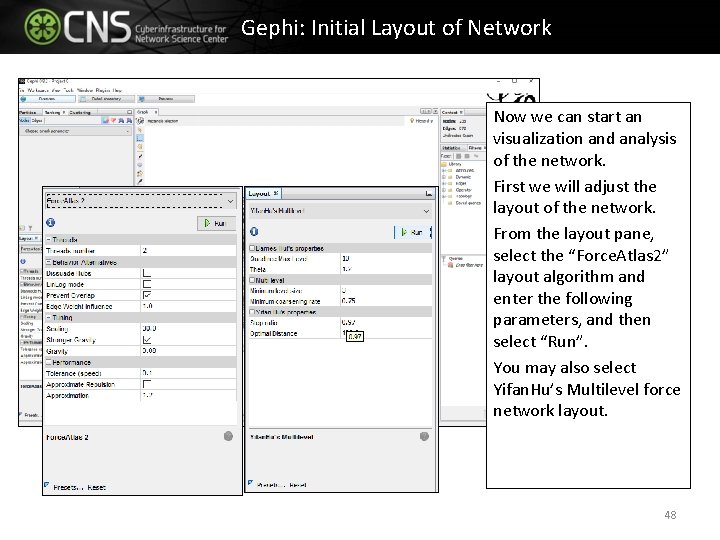Expand the Dynamic folder in Filters library
The width and height of the screenshot is (720, 540).
tap(444, 177)
